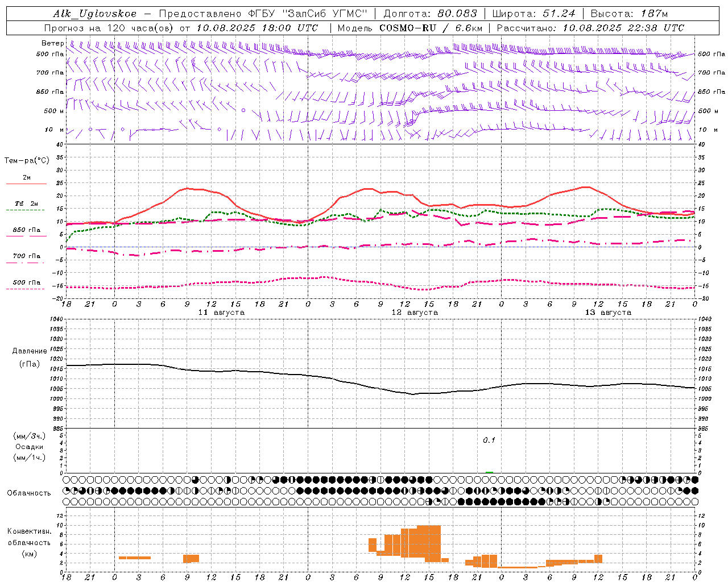Image resolution: width=728 pixels, height=582 pixels.
Task: Click the station name Alk_Uglovskoe
Action: [95, 14]
